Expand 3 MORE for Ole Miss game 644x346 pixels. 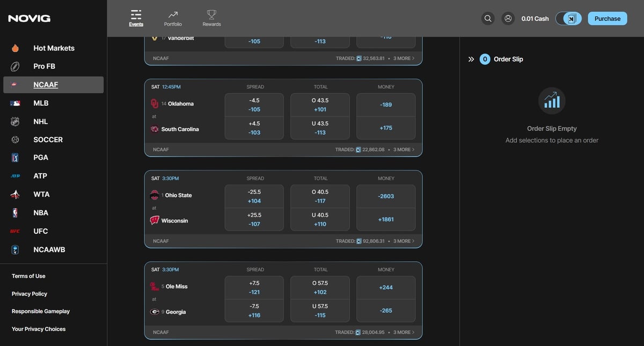(x=404, y=332)
